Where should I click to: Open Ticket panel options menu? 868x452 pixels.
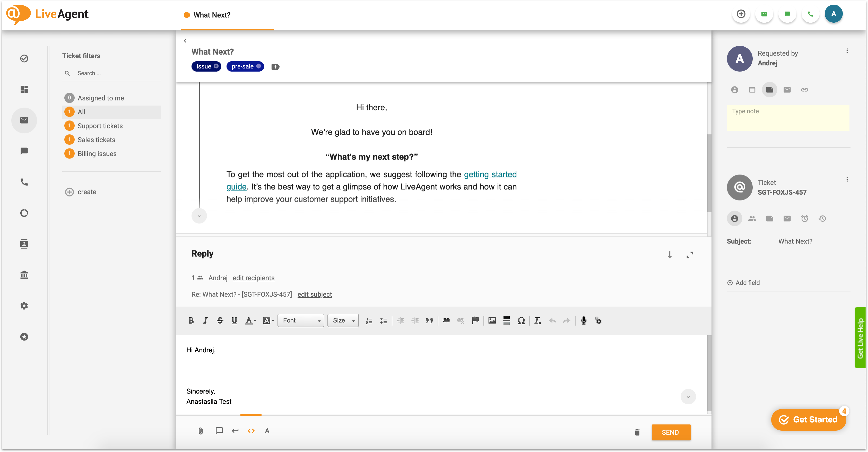click(x=847, y=180)
